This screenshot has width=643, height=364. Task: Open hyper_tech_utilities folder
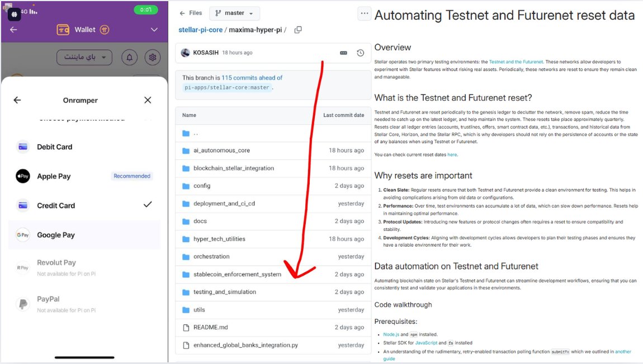coord(219,239)
